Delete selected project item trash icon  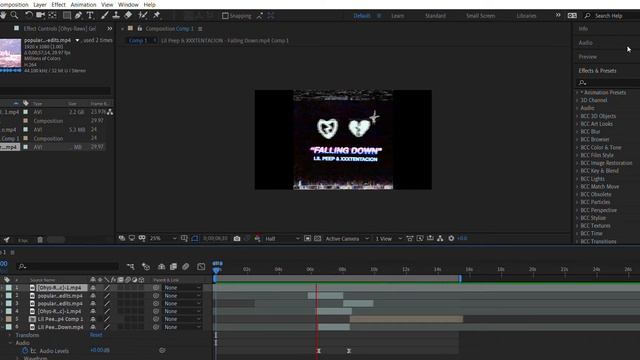tap(40, 240)
